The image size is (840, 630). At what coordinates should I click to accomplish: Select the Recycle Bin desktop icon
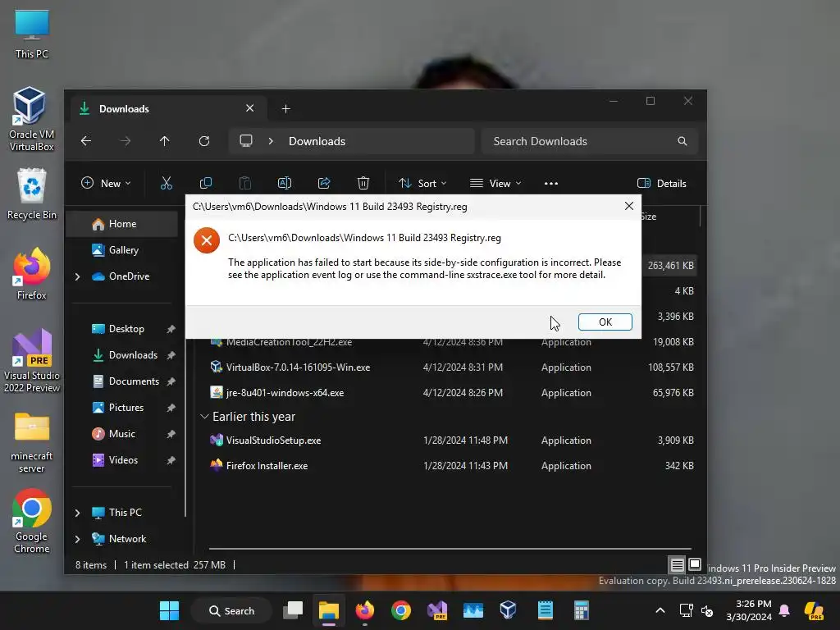[x=32, y=194]
